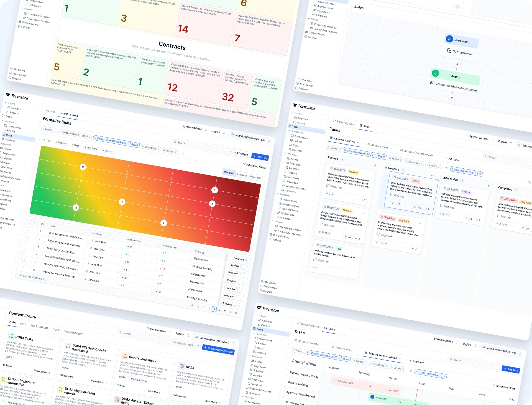
Task: Check the box for risk ID 1
Action: (x=28, y=229)
